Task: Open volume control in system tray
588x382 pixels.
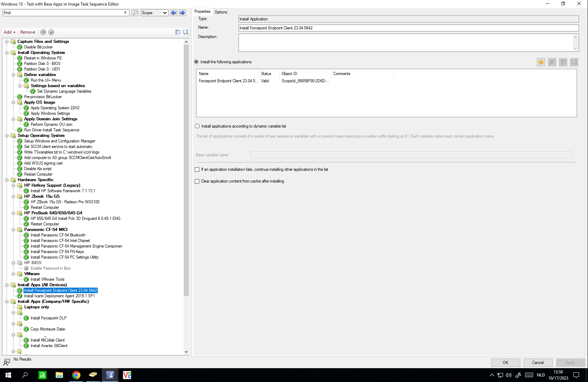Action: (x=509, y=375)
